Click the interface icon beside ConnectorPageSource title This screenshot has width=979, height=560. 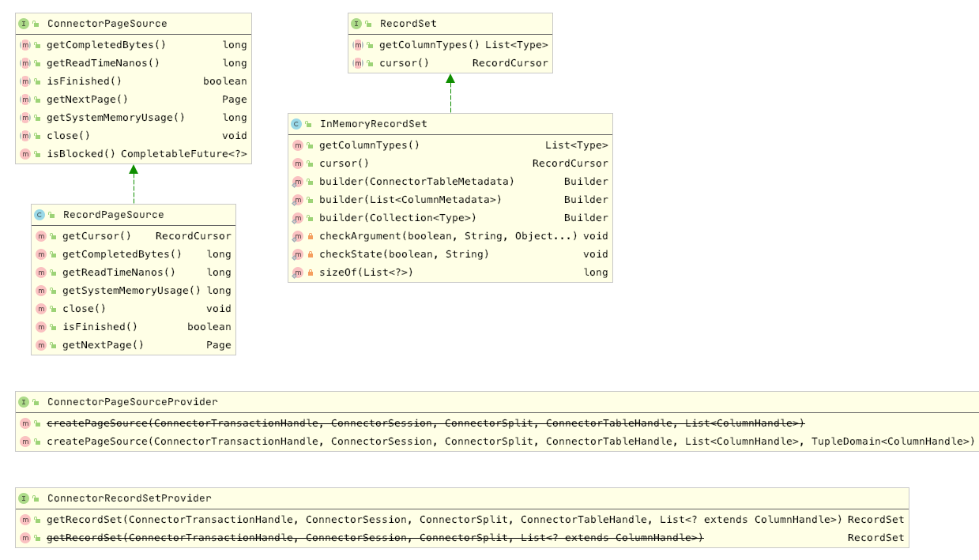[x=24, y=24]
